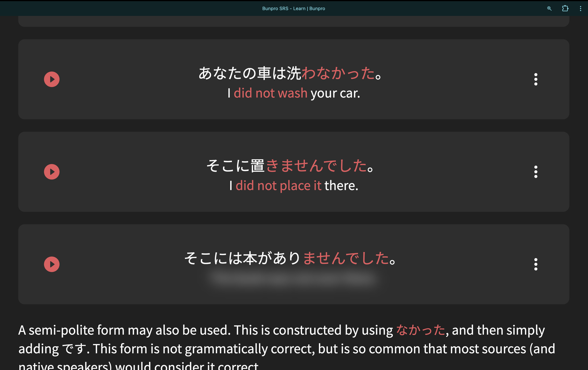
Task: Play audio for the 本がありませんでした sentence
Action: (52, 264)
